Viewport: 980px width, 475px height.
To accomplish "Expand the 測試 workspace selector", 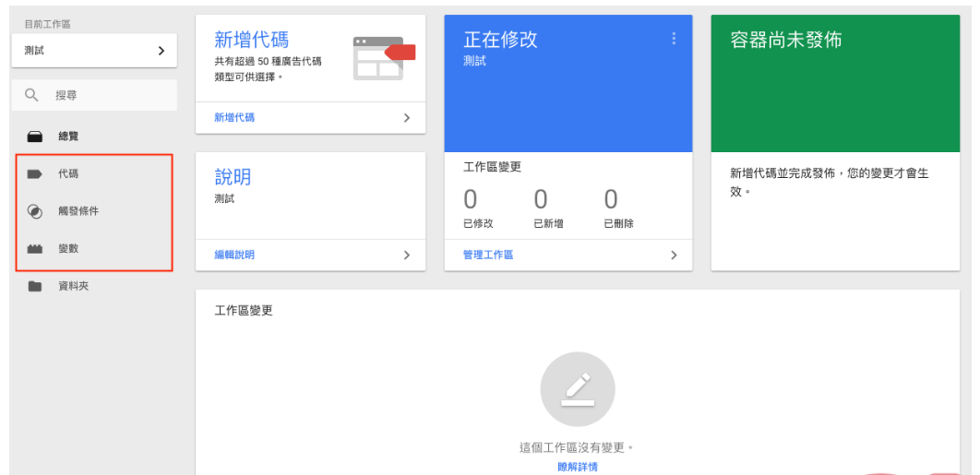I will pyautogui.click(x=161, y=51).
